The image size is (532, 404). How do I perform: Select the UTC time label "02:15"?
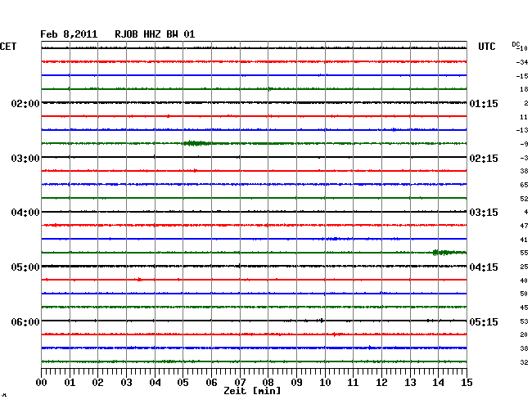pos(484,159)
